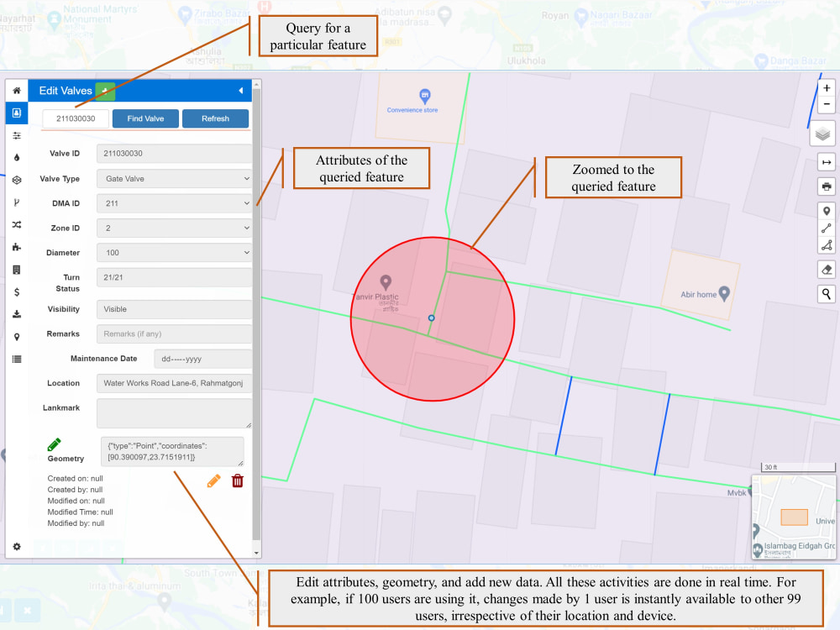
Task: Open the DMA ID dropdown
Action: (x=174, y=203)
